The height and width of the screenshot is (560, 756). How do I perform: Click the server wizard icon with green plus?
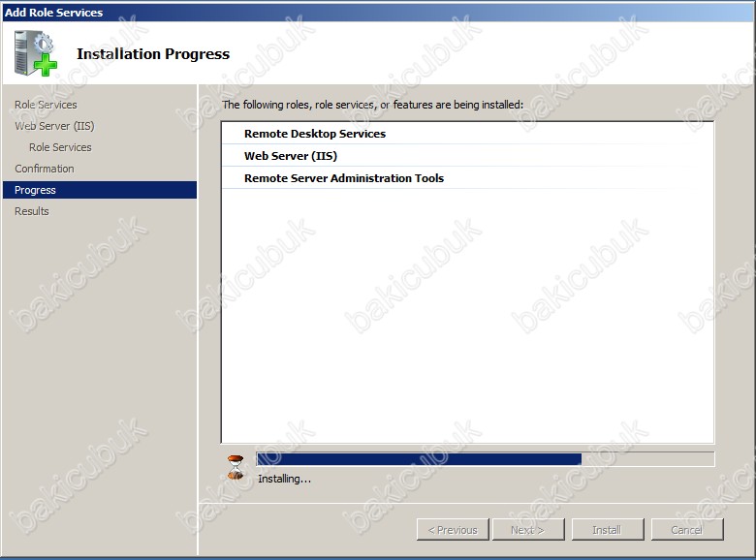tap(35, 53)
